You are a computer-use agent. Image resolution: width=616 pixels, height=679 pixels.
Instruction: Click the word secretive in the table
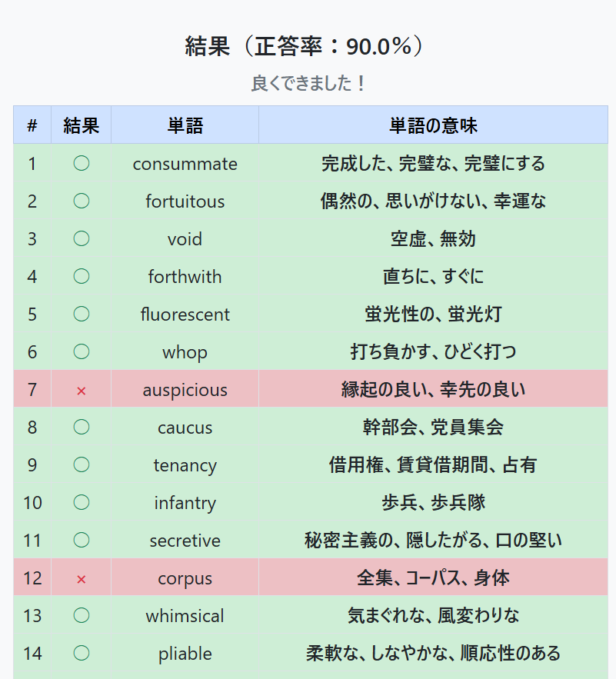pyautogui.click(x=185, y=541)
